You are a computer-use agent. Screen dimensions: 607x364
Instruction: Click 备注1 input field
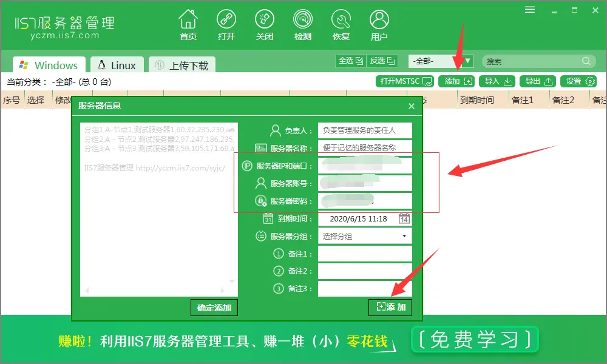[365, 254]
